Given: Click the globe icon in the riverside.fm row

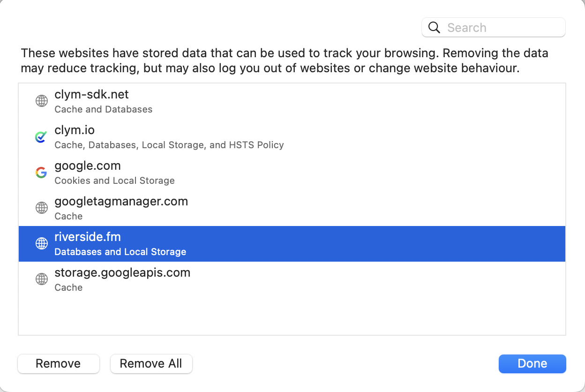Looking at the screenshot, I should 42,243.
